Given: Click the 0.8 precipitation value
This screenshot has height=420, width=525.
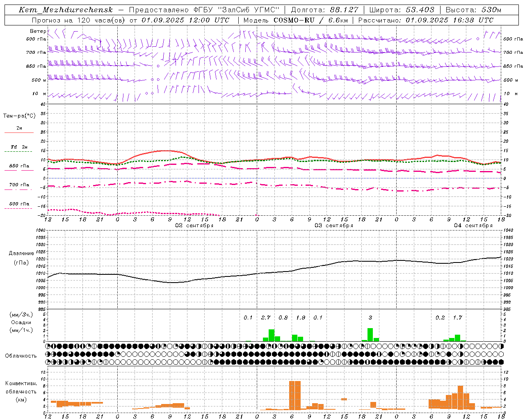Looking at the screenshot, I should click(283, 318).
